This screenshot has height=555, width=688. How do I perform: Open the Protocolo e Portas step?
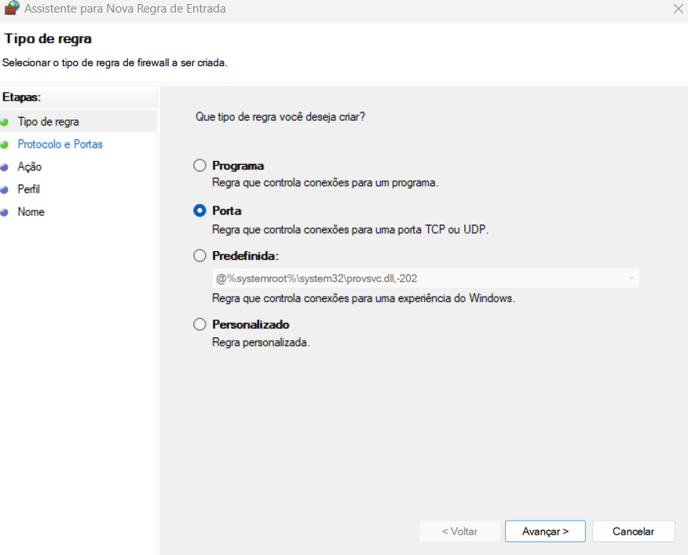60,144
